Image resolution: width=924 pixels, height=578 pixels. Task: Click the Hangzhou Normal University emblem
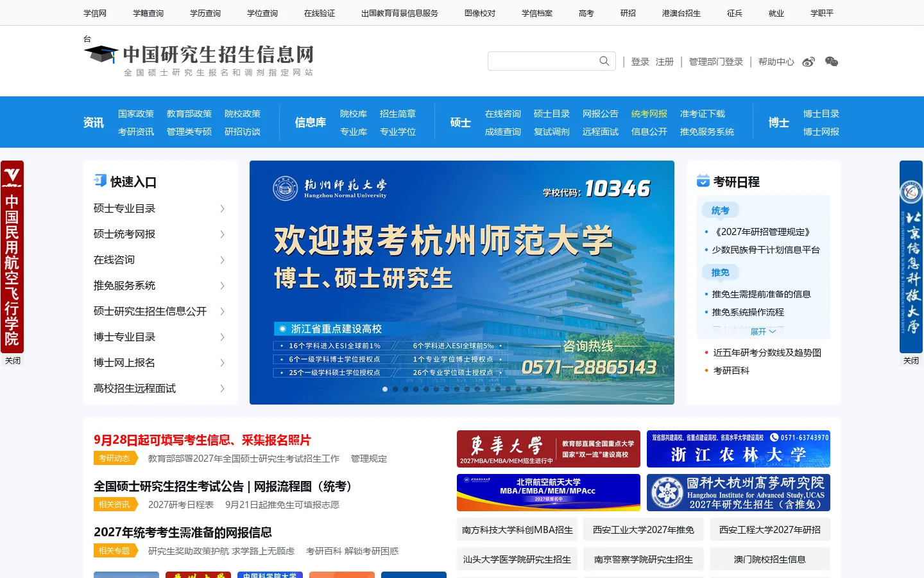click(x=286, y=188)
